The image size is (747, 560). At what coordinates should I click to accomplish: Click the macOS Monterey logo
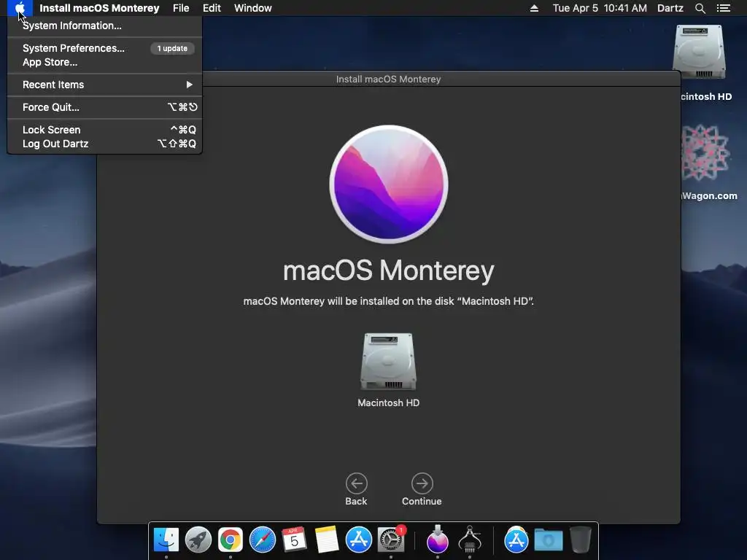389,184
